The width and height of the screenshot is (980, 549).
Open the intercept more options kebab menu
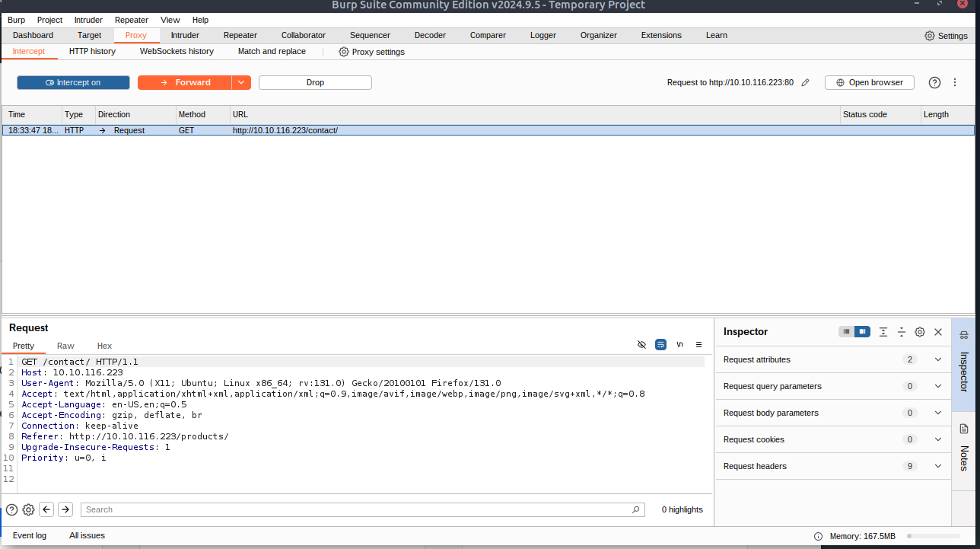tap(955, 82)
